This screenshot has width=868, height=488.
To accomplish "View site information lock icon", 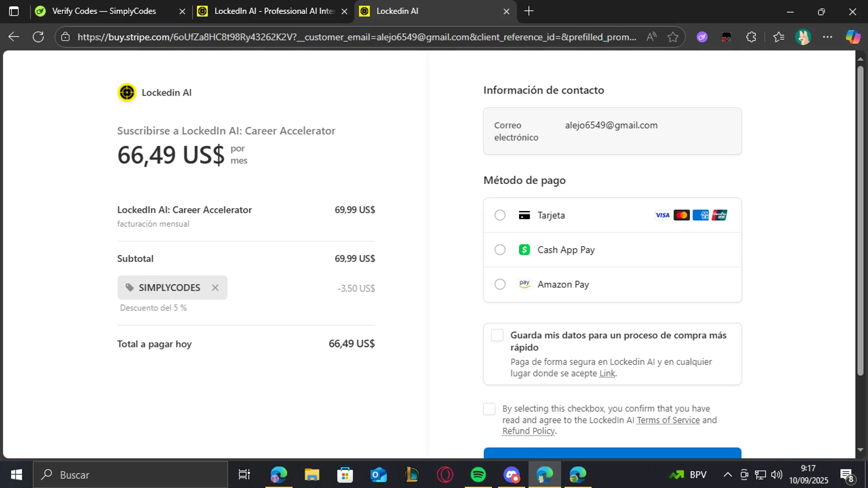I will [x=65, y=37].
